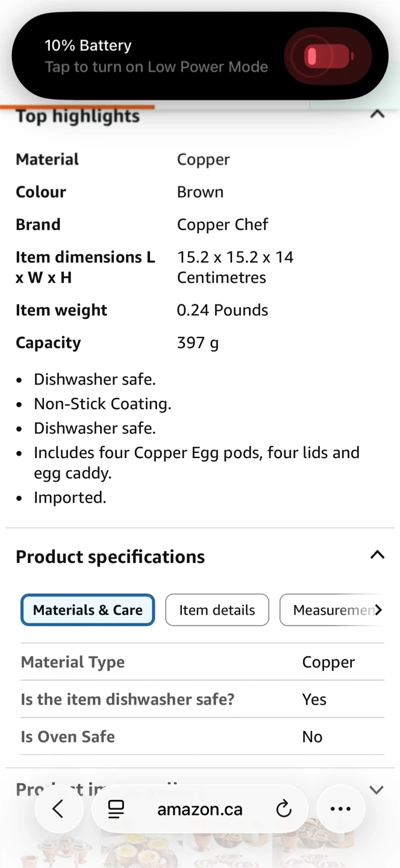Screen dimensions: 400x868
Task: Tap the 'Material Type' specification row
Action: coord(73,662)
